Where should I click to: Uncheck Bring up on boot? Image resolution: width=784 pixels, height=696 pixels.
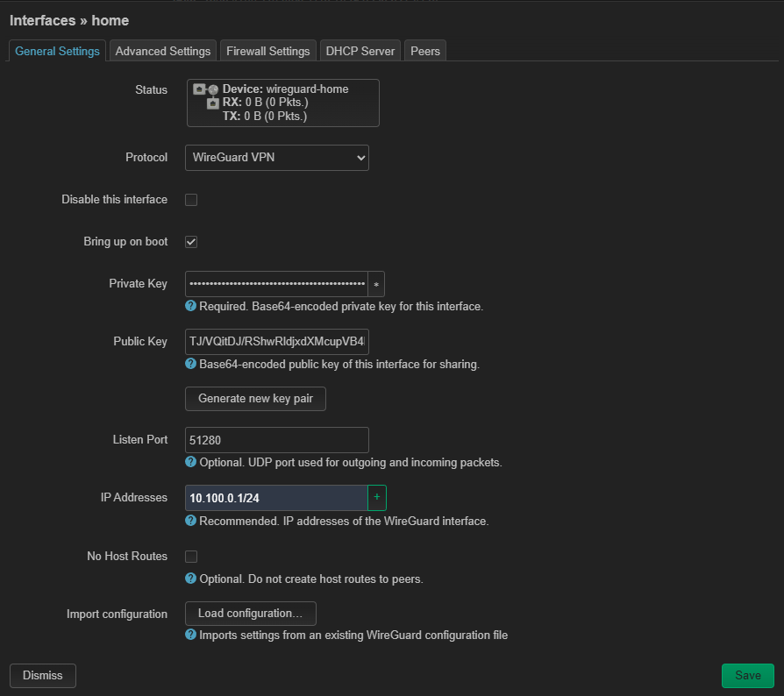[191, 242]
